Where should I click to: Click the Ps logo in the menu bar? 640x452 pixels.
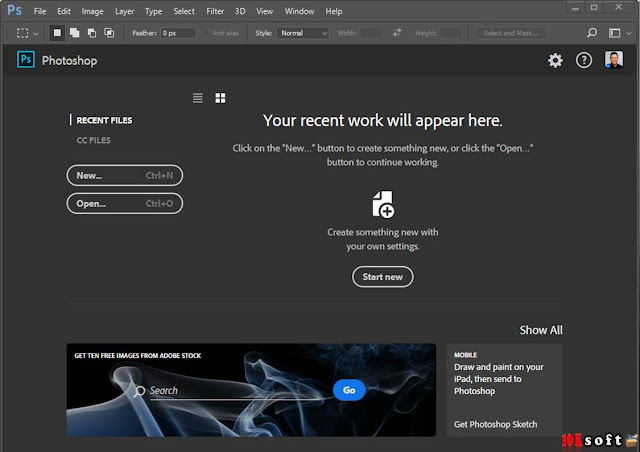tap(14, 10)
